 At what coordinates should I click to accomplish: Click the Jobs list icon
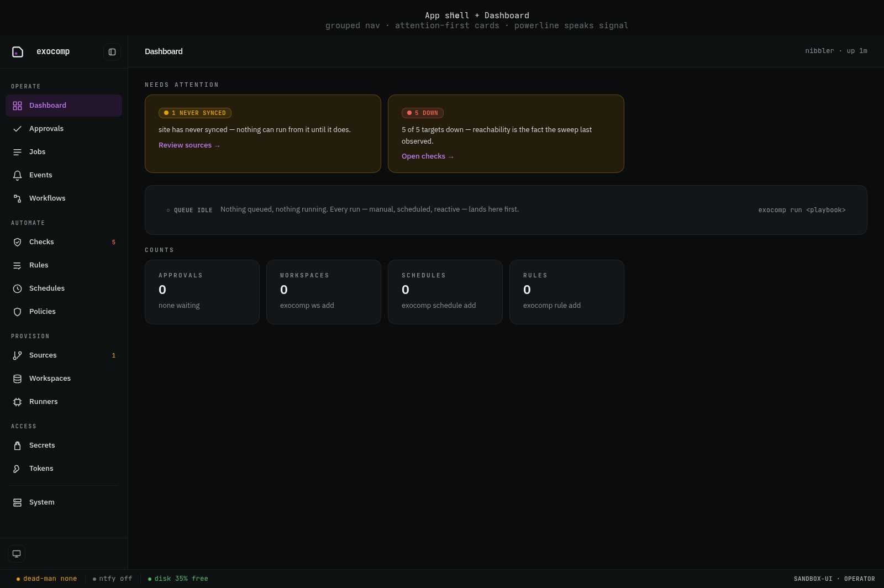coord(17,152)
